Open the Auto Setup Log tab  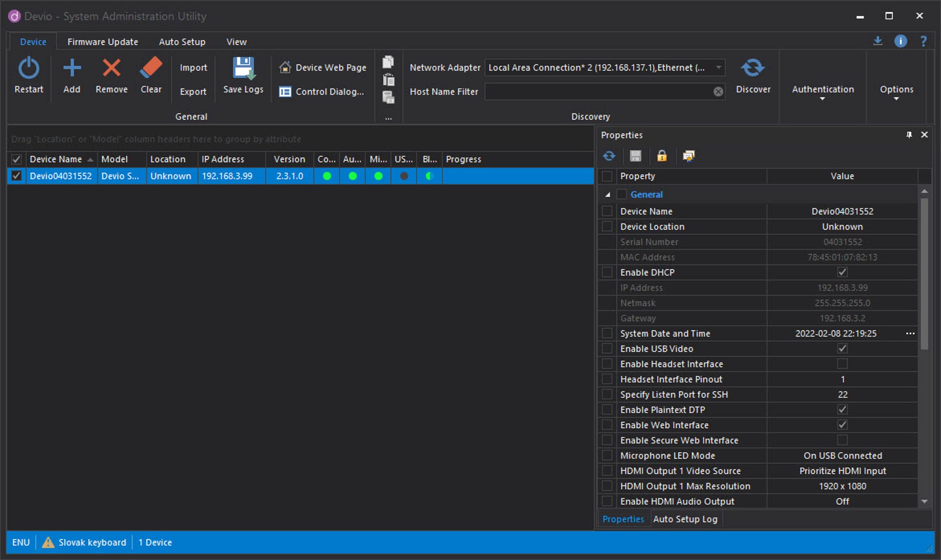[685, 519]
